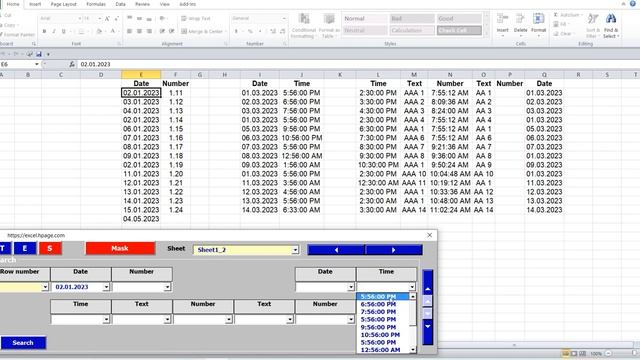Viewport: 640px width, 360px height.
Task: Open the font name dropdown in ribbon
Action: [x=79, y=19]
